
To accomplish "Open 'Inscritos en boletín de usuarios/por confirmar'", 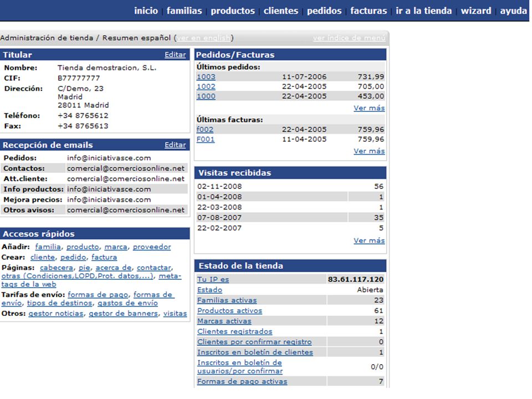I will click(240, 367).
